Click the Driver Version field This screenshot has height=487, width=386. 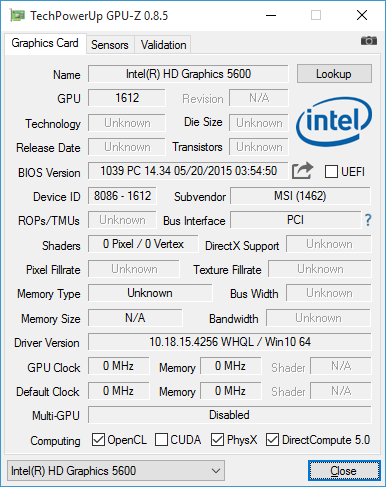(230, 342)
